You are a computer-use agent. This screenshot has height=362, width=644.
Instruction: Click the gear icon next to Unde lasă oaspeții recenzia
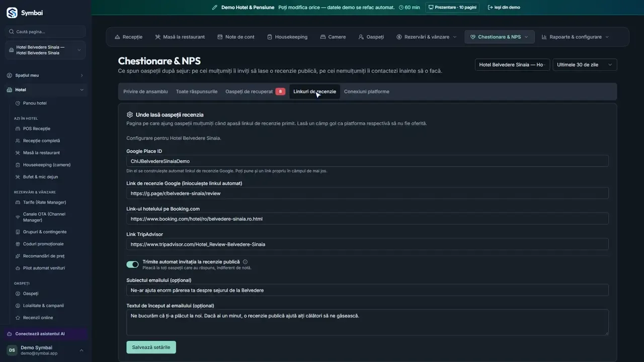[x=130, y=115]
